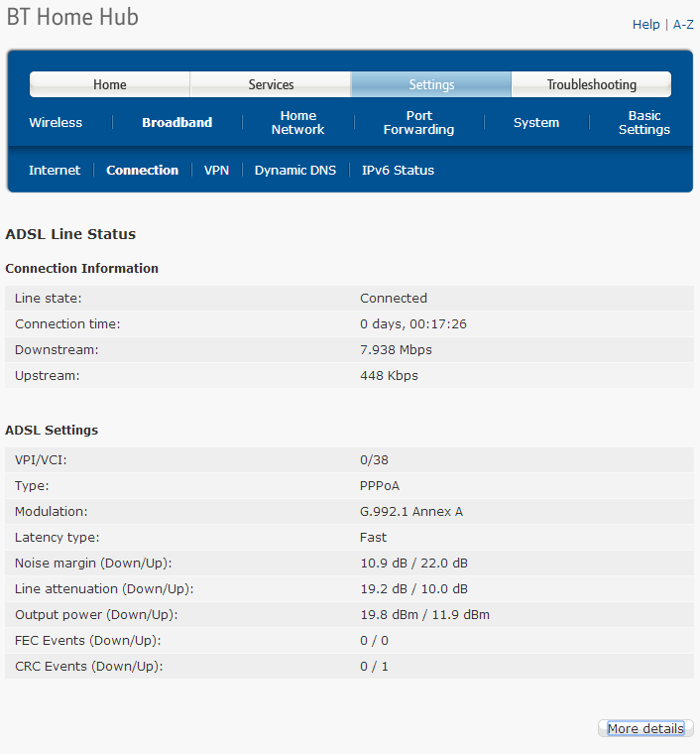Select line attenuation 19.2 dB / 10.0 dB

(x=414, y=589)
